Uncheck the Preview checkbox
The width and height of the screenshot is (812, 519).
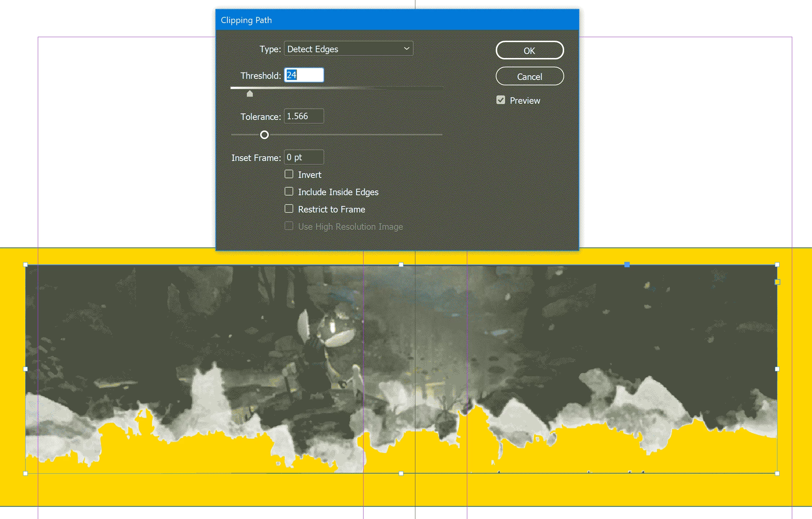point(500,100)
